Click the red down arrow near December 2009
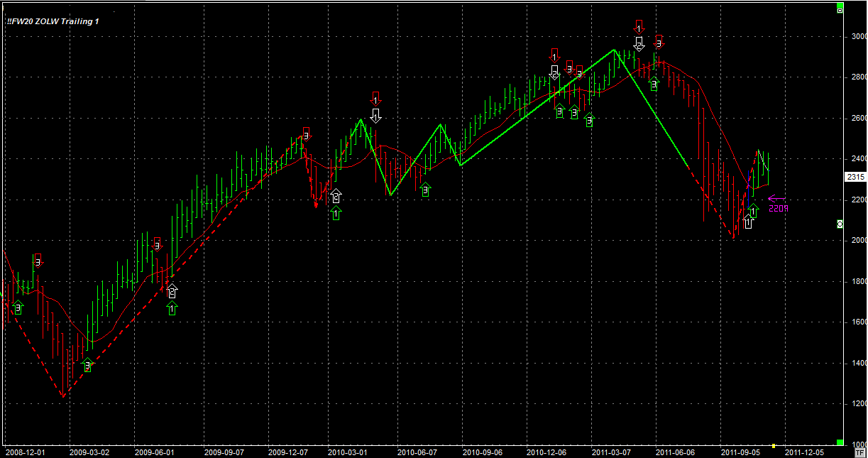The width and height of the screenshot is (868, 458). (306, 133)
